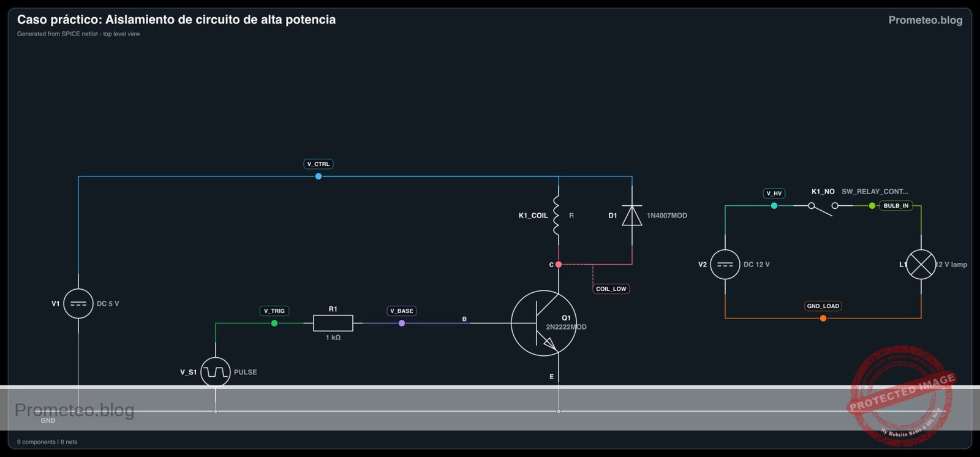Click the green BULB_IN net node dot
Viewport: 980px width, 457px height.
(872, 206)
